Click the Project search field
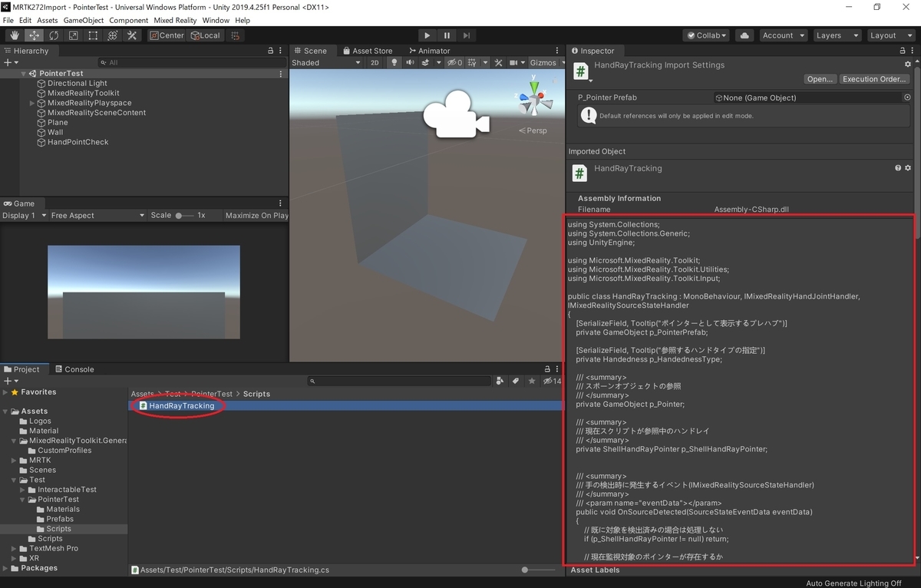 [398, 381]
